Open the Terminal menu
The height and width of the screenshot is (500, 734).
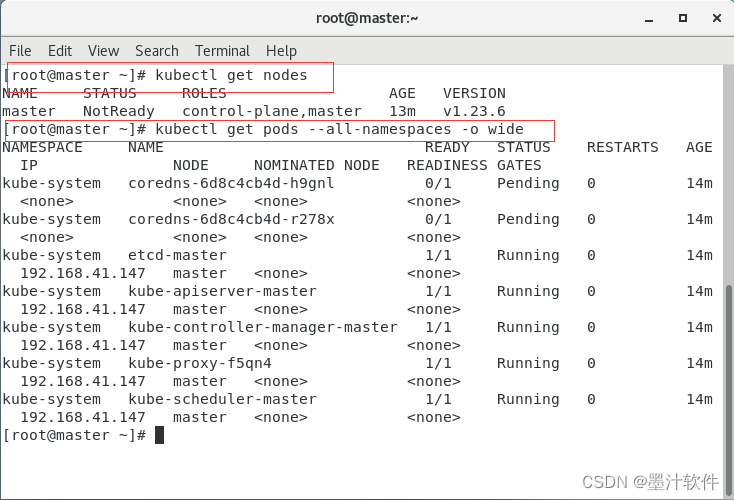click(x=222, y=51)
